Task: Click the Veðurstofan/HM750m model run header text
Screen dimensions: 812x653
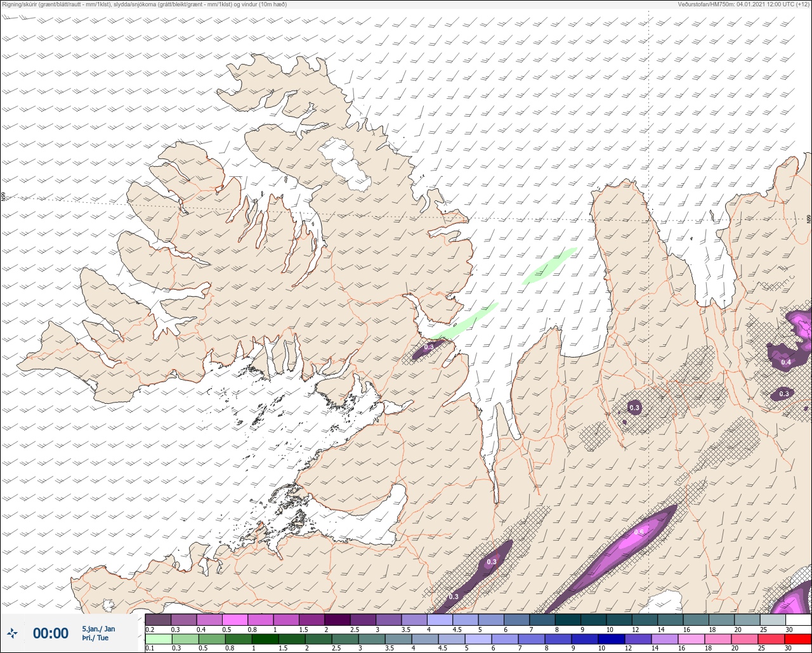Action: [743, 4]
